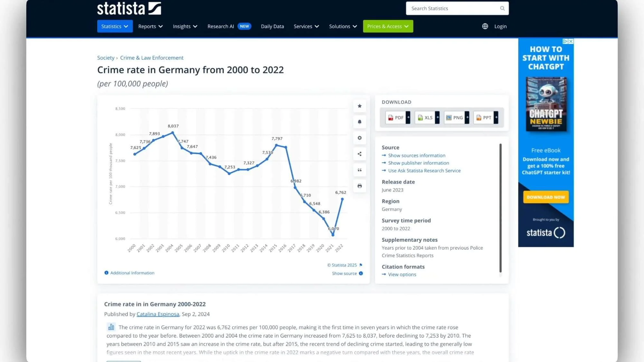Open Catalina Espinosa author link
This screenshot has height=362, width=644.
point(157,314)
